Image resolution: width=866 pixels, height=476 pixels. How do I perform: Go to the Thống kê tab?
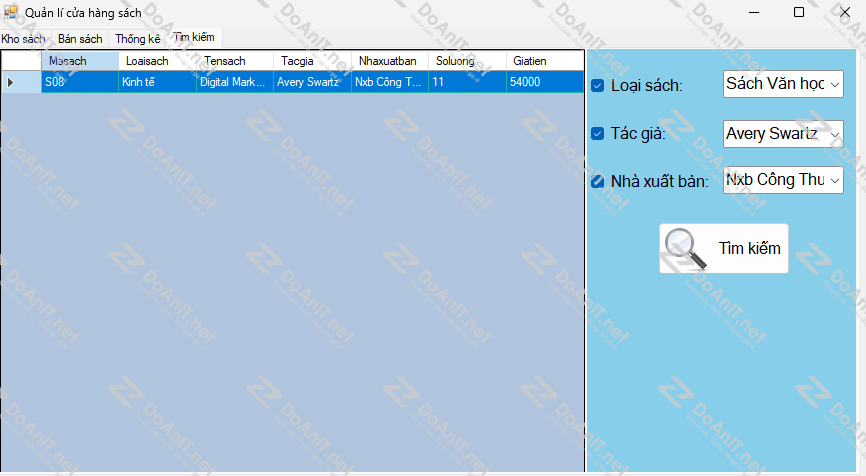click(138, 39)
